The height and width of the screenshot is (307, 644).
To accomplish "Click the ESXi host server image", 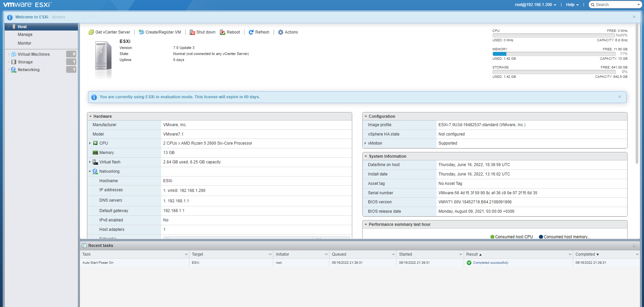I will (x=103, y=60).
